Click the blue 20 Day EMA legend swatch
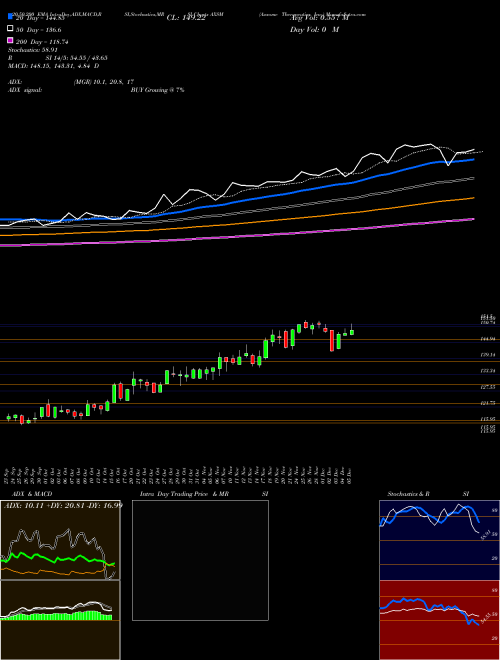 pyautogui.click(x=10, y=16)
